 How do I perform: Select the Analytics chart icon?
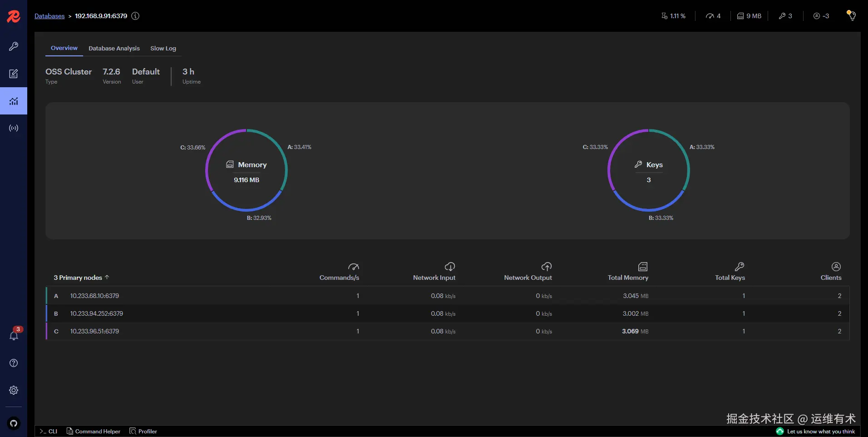(14, 100)
